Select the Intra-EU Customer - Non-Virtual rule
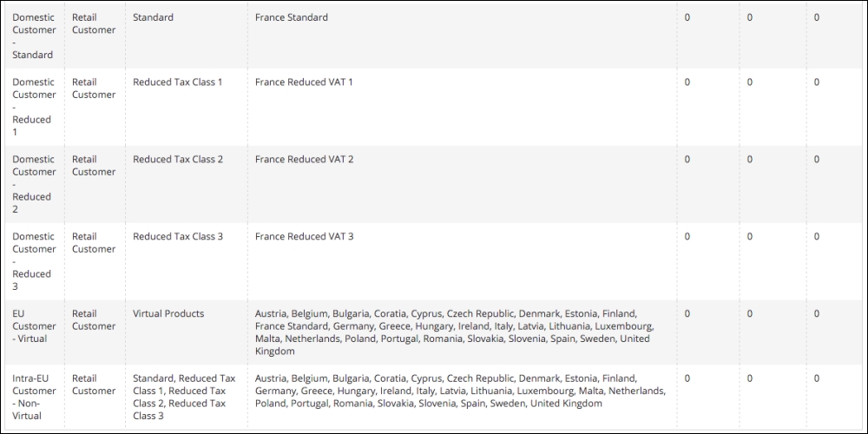Viewport: 868px width, 434px height. click(x=33, y=397)
